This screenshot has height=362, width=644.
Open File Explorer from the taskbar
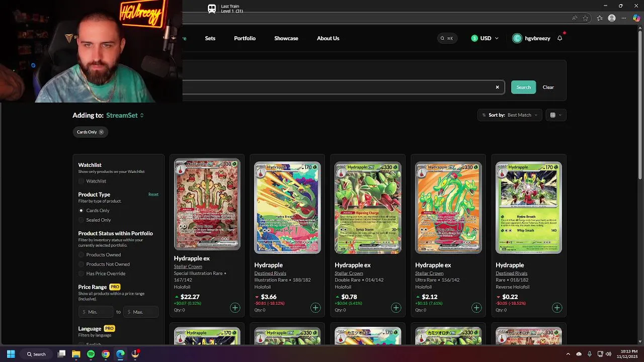pos(76,354)
